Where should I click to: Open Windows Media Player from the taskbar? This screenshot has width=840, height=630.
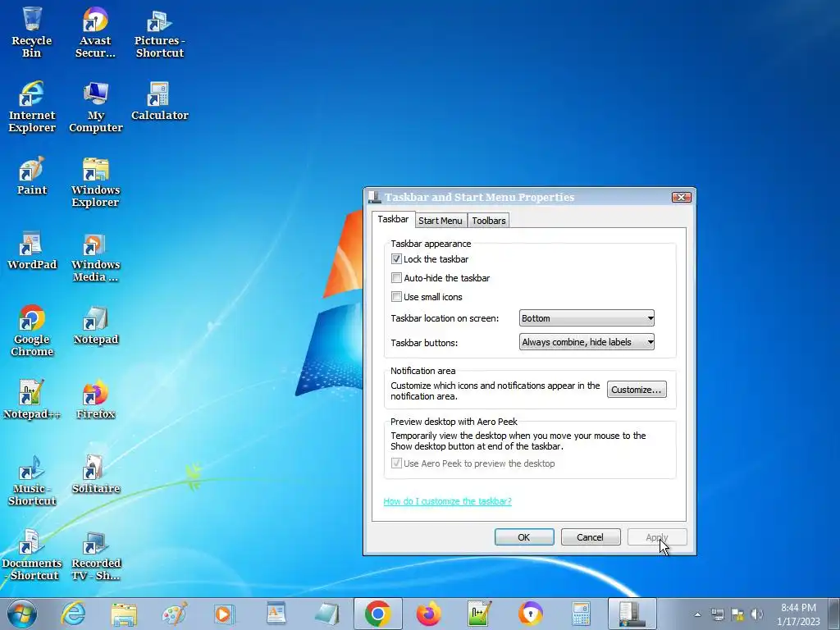[x=225, y=614]
